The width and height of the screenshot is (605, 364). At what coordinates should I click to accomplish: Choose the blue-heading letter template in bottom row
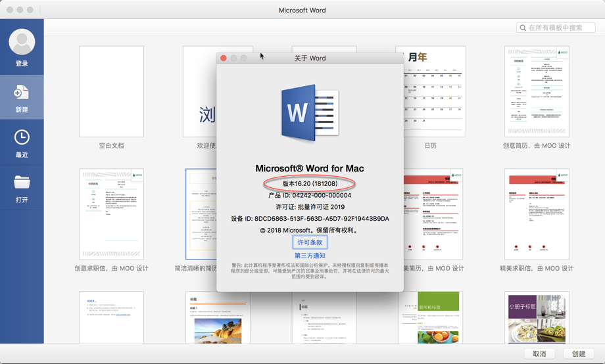tap(112, 317)
